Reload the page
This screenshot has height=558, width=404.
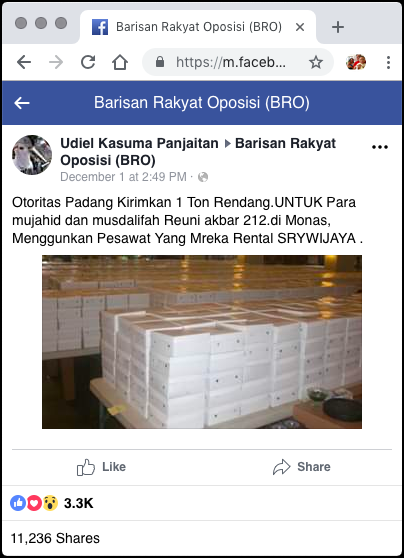(x=88, y=63)
